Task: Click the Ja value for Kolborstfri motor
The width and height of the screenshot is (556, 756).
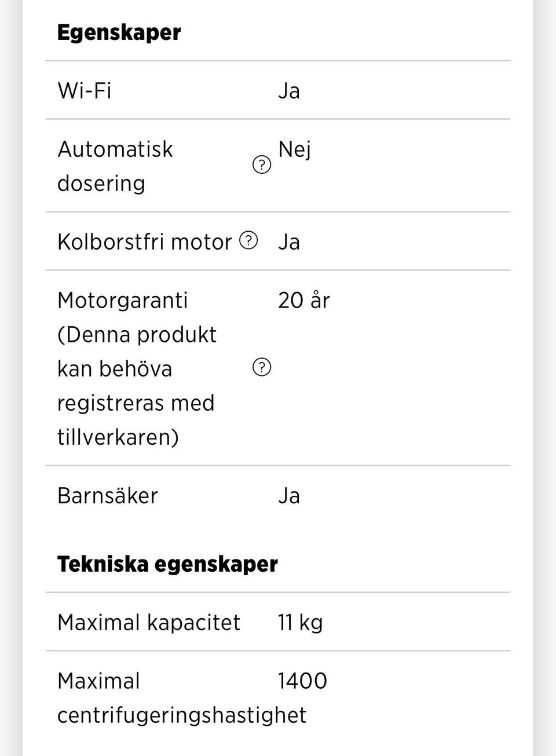Action: 288,242
